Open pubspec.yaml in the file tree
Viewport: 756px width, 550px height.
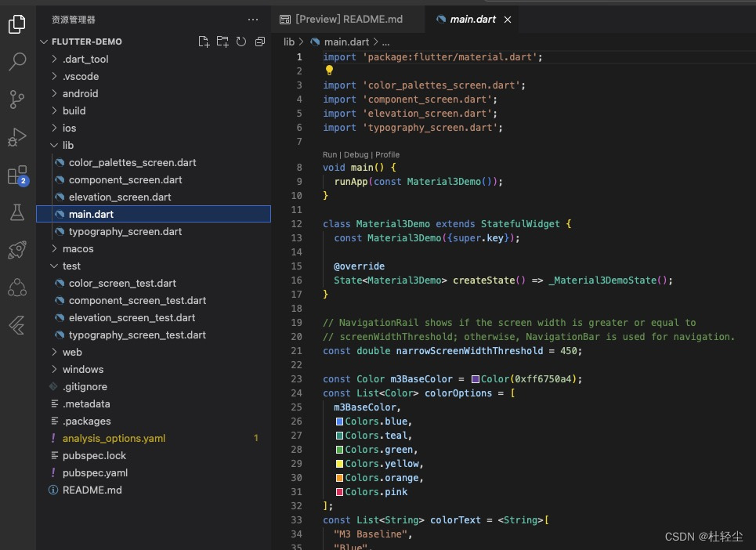(95, 472)
